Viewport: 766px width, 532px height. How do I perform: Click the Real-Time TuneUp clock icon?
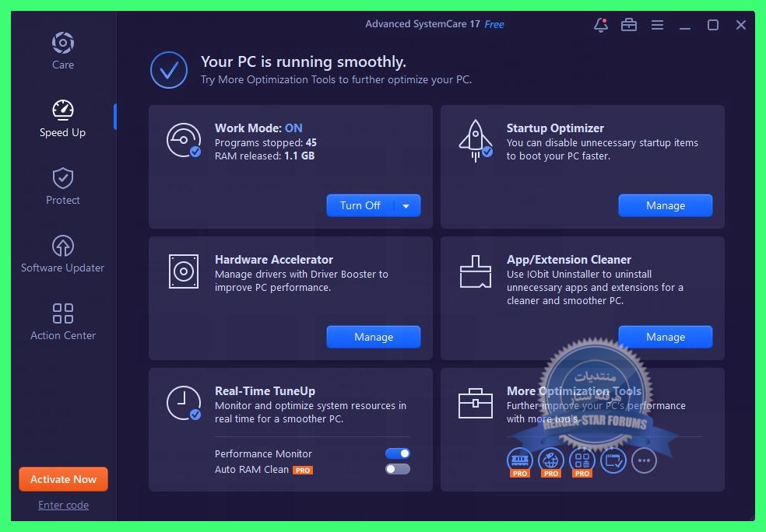(183, 403)
